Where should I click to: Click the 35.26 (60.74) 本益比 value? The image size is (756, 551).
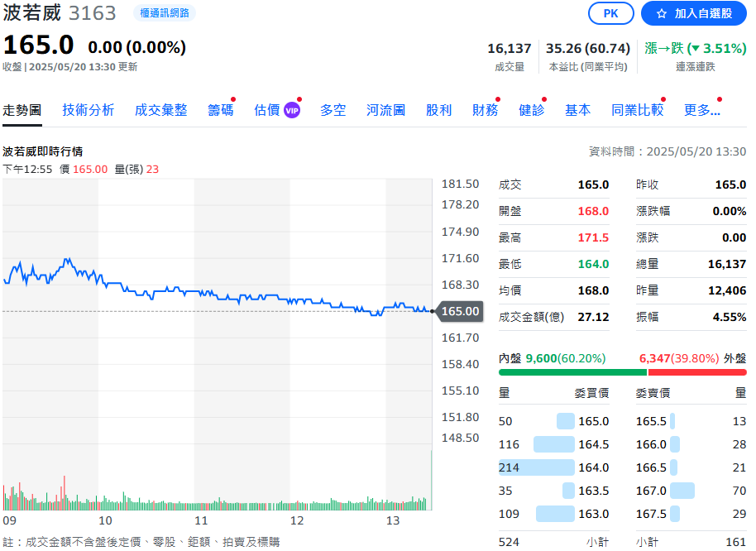tap(588, 48)
